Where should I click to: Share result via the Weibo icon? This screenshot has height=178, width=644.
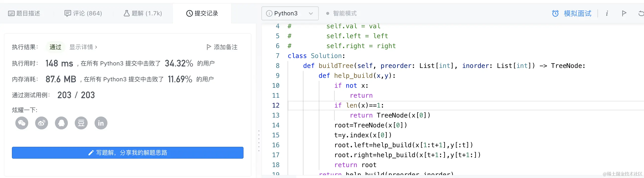[42, 123]
